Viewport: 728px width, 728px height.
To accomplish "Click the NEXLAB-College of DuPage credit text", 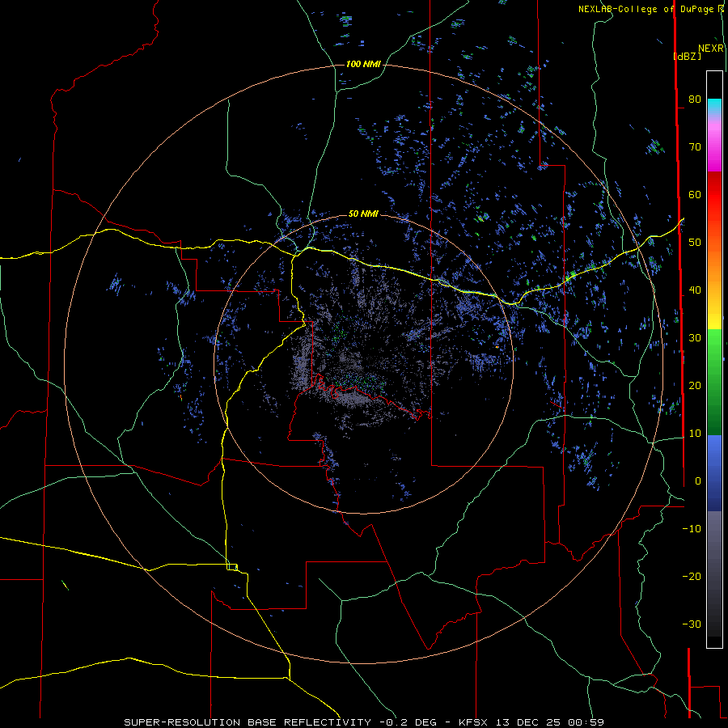I will (650, 9).
